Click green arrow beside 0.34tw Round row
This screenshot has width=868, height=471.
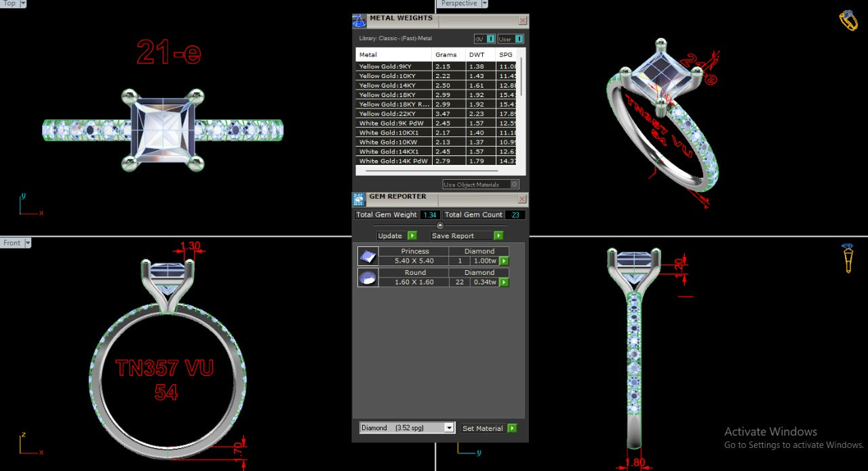coord(504,282)
